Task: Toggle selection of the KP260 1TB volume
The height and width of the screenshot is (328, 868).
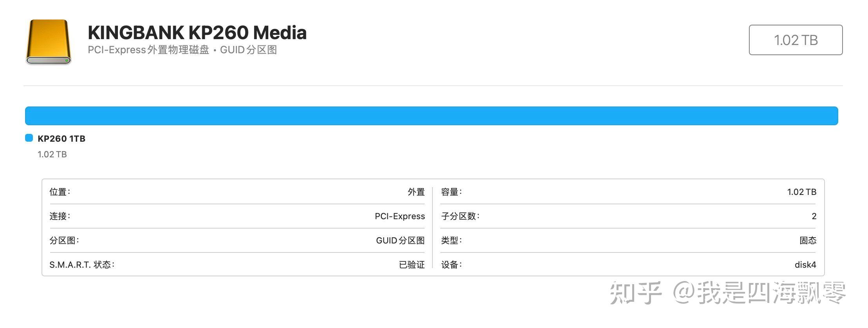Action: [61, 138]
